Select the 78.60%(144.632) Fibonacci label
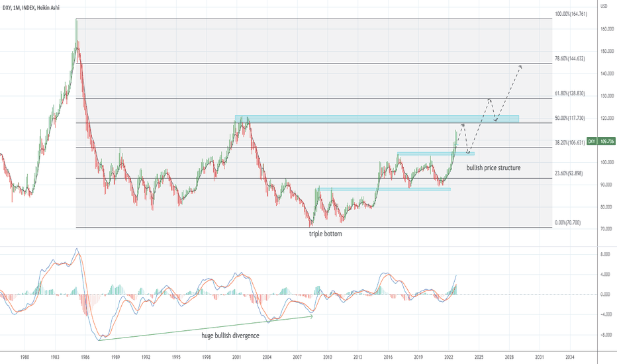Viewport: 617px width, 364px height. click(570, 59)
